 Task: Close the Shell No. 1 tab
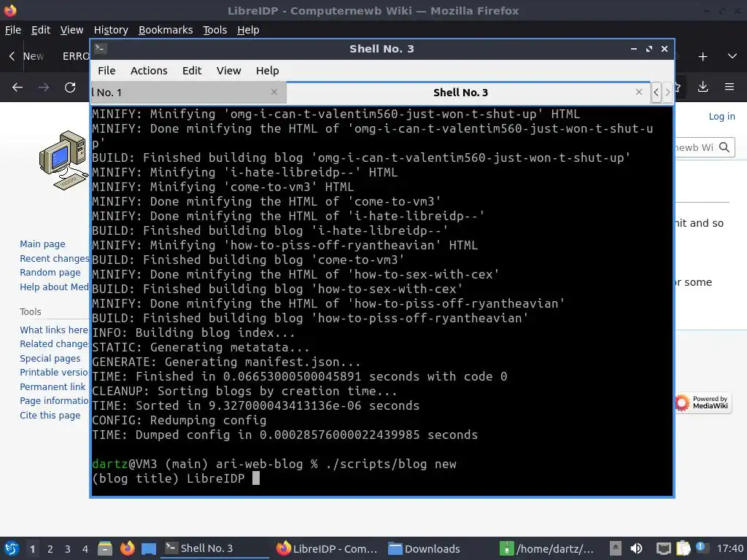click(274, 92)
